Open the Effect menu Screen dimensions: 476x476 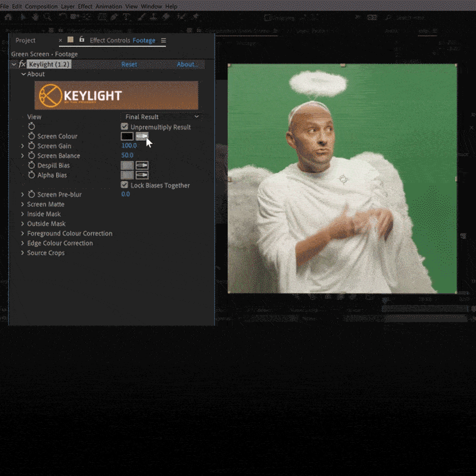[x=84, y=6]
